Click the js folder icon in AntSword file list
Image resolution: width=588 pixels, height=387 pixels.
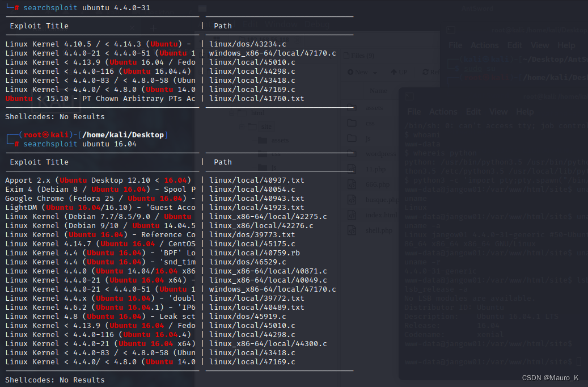pyautogui.click(x=352, y=138)
